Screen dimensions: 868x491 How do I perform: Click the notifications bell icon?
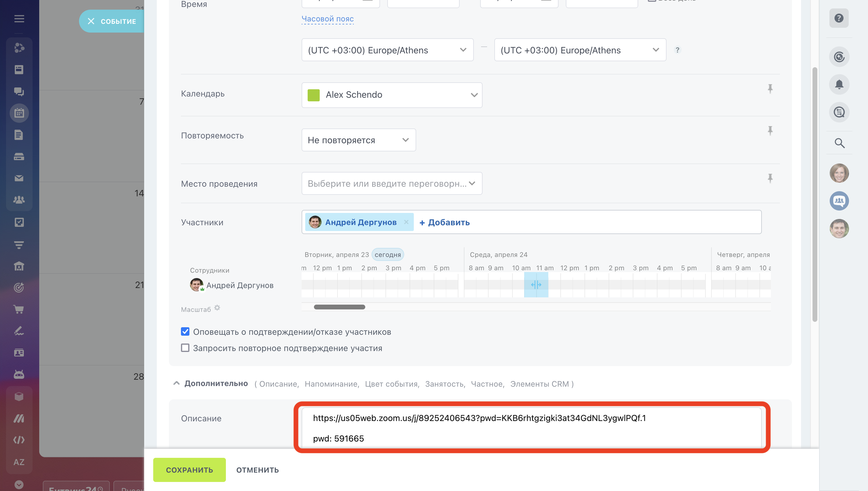[x=839, y=84]
